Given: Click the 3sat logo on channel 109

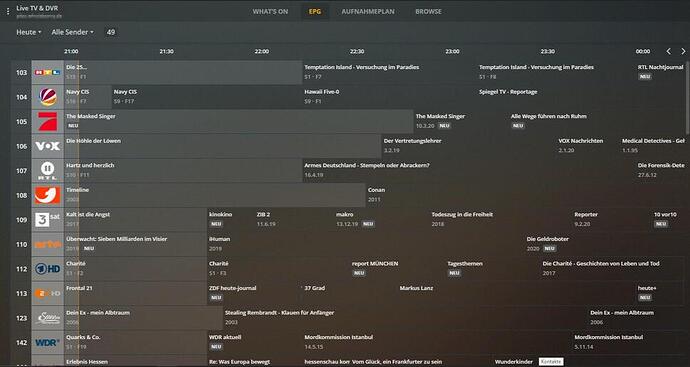Looking at the screenshot, I should tap(48, 220).
